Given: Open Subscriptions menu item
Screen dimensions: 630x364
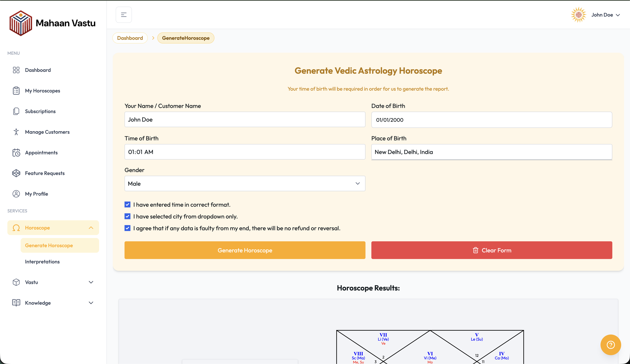Looking at the screenshot, I should click(x=53, y=111).
